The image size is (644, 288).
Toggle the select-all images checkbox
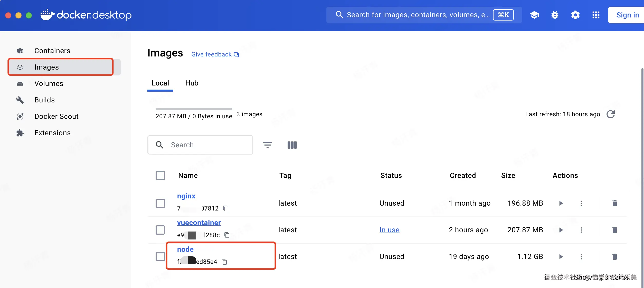click(x=160, y=176)
